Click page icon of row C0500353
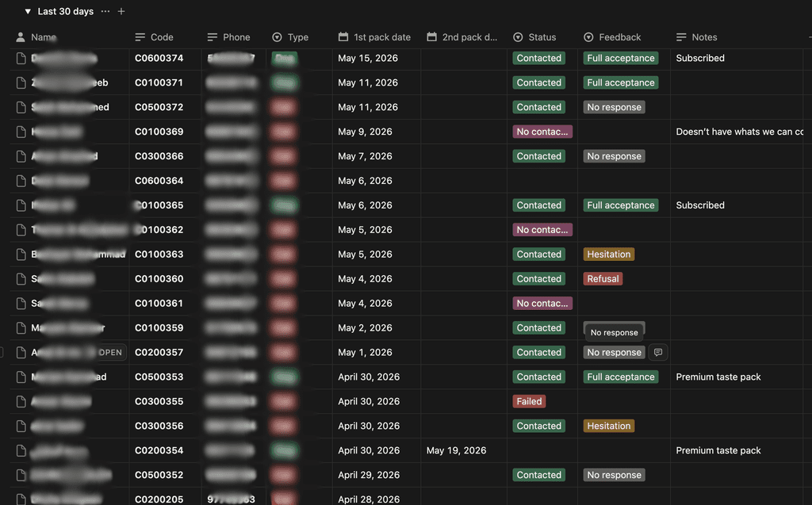Screen dimensions: 812x505 point(21,377)
